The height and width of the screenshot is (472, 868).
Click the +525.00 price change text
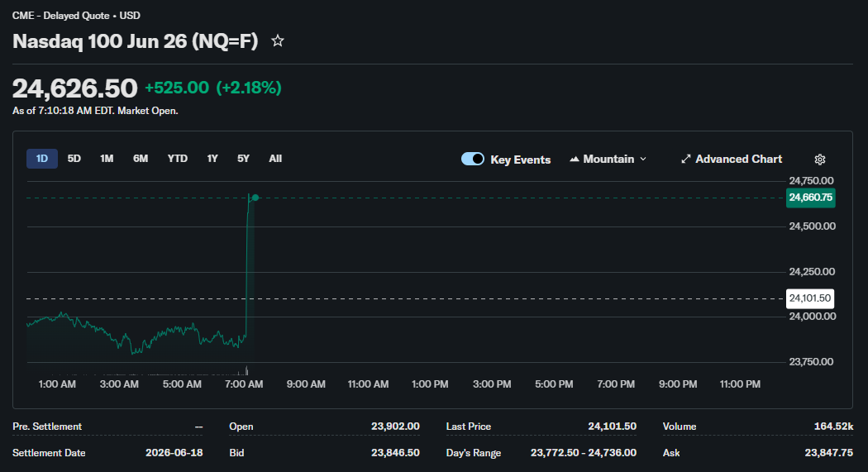[x=177, y=88]
